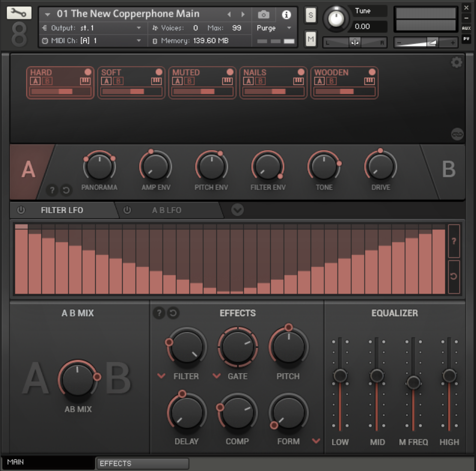The height and width of the screenshot is (471, 476).
Task: Click the LOW equalizer slider handle
Action: (340, 376)
